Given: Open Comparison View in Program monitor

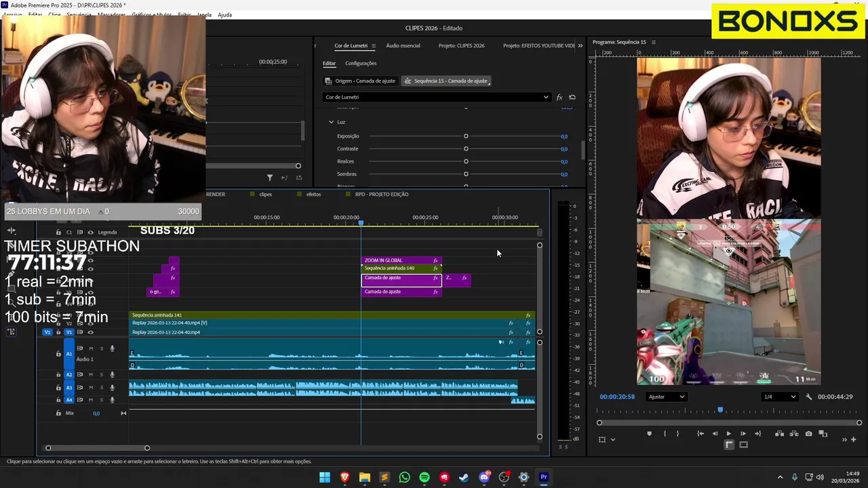Looking at the screenshot, I should coord(823,434).
